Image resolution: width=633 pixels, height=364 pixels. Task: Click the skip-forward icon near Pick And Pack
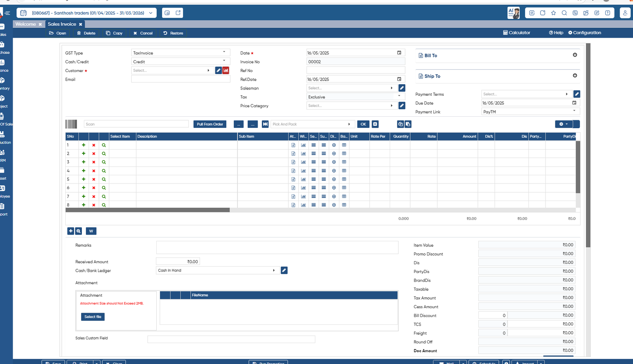(265, 124)
